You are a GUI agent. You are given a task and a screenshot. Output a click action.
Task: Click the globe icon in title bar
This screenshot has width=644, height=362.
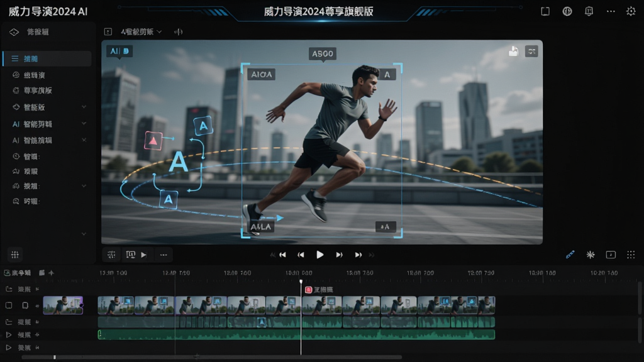pyautogui.click(x=567, y=11)
